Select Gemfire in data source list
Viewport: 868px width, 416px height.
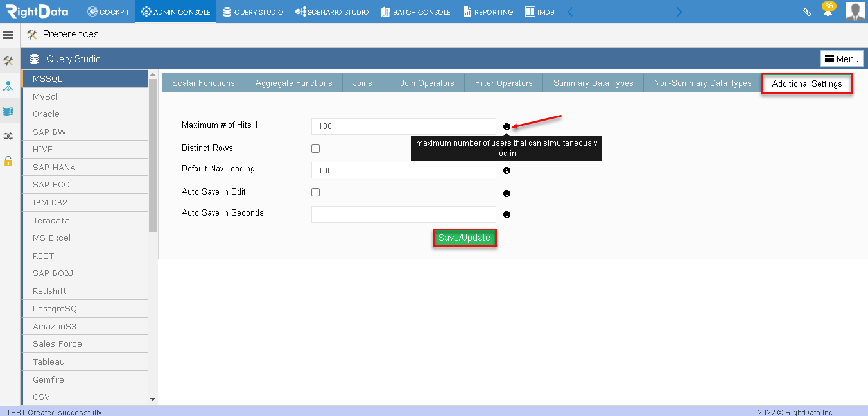coord(85,379)
